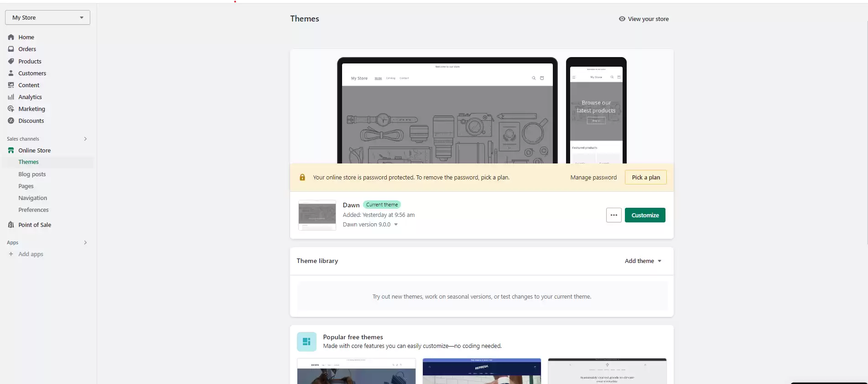Click the padlock icon in password banner

[302, 177]
